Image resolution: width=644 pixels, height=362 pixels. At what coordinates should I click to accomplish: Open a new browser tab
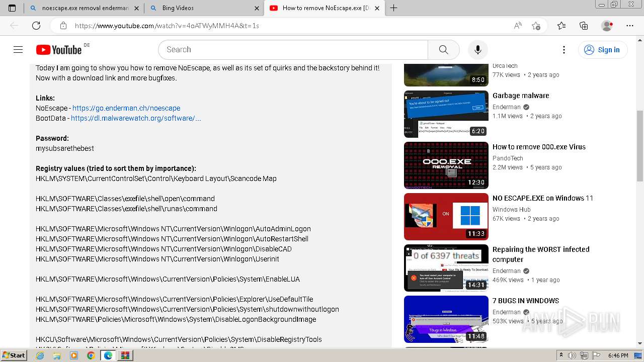[394, 8]
